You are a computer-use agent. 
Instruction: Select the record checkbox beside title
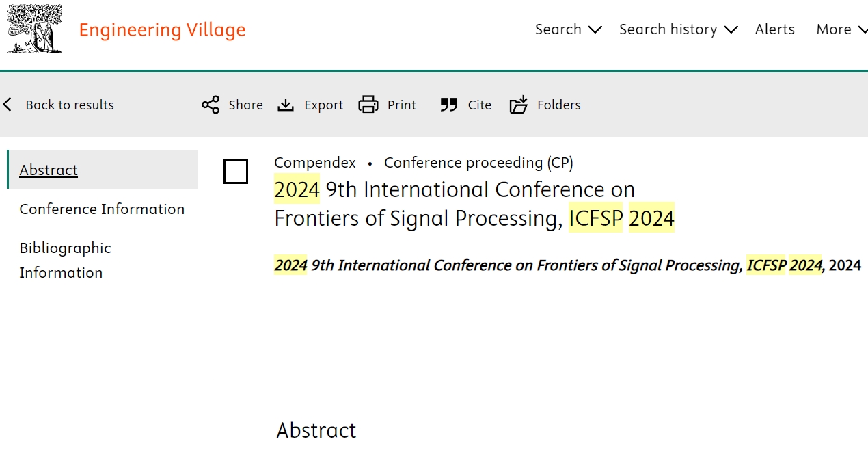click(x=236, y=172)
